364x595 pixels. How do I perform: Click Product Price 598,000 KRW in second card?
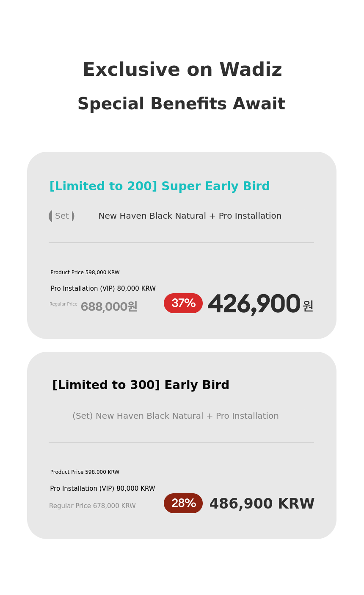coord(85,472)
